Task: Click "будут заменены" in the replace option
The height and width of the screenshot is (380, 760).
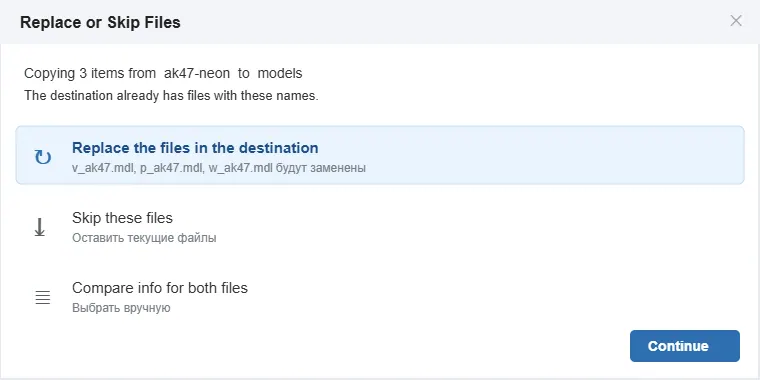Action: tap(321, 168)
